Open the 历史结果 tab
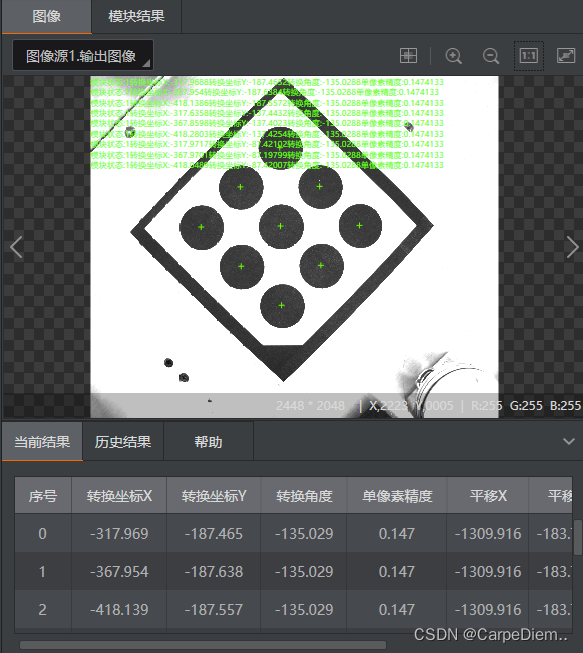This screenshot has width=583, height=653. (x=122, y=441)
